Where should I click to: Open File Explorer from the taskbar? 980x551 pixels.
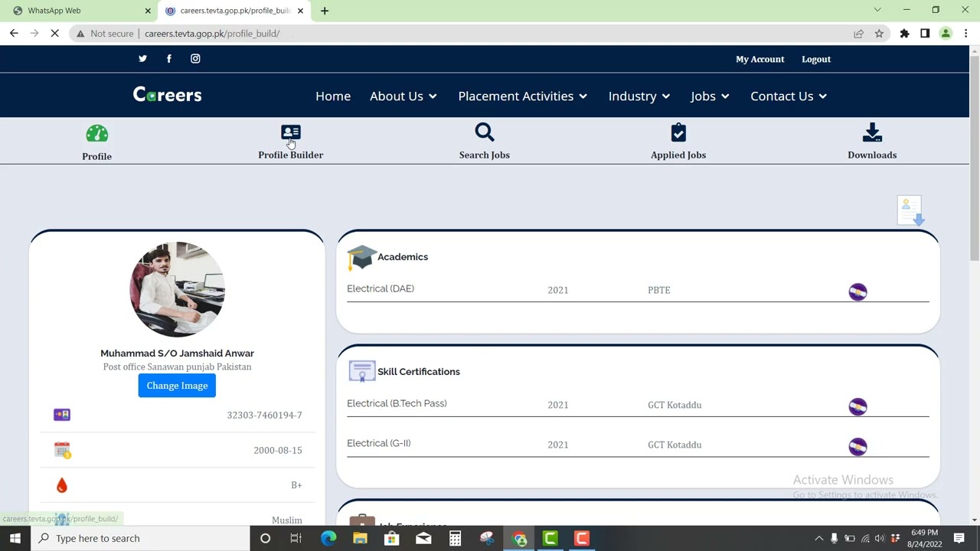tap(360, 539)
